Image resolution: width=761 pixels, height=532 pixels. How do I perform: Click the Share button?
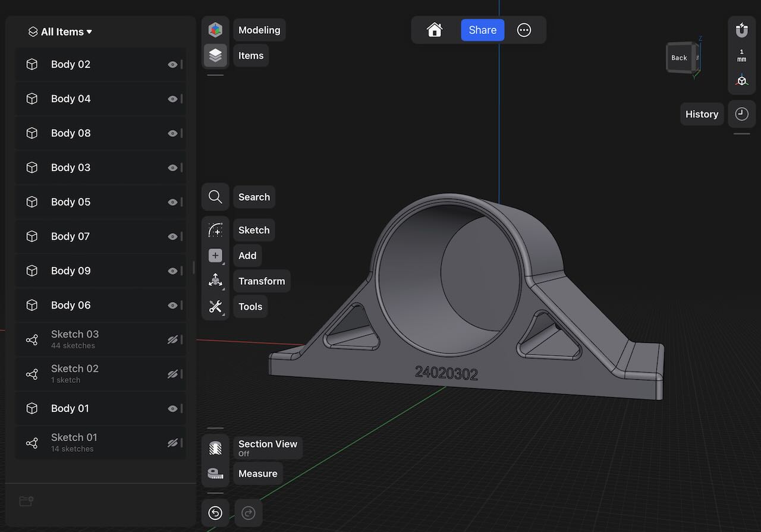coord(482,30)
